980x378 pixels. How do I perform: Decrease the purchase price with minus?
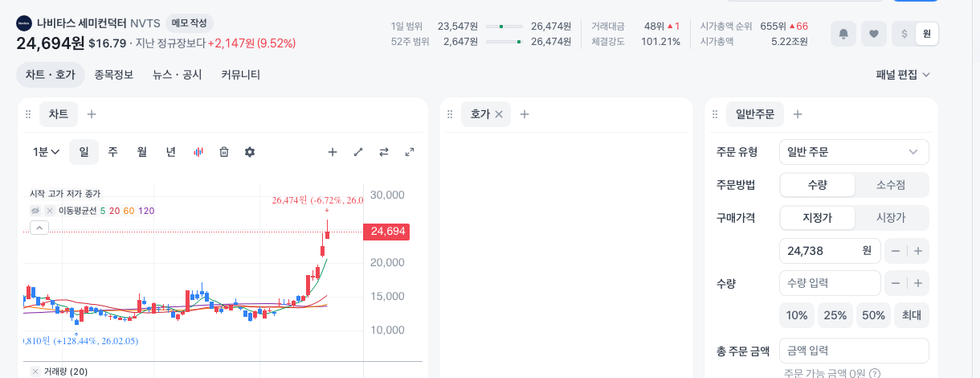(896, 251)
